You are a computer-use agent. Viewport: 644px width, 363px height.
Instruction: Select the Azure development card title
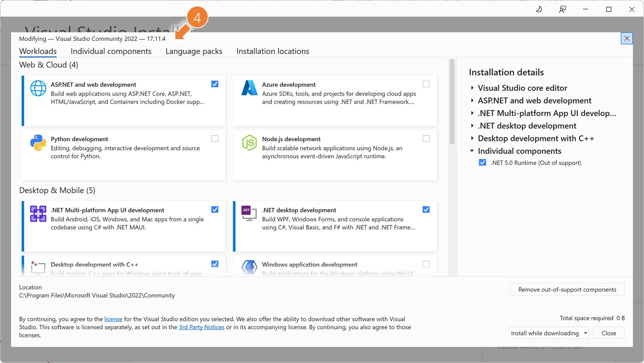289,85
